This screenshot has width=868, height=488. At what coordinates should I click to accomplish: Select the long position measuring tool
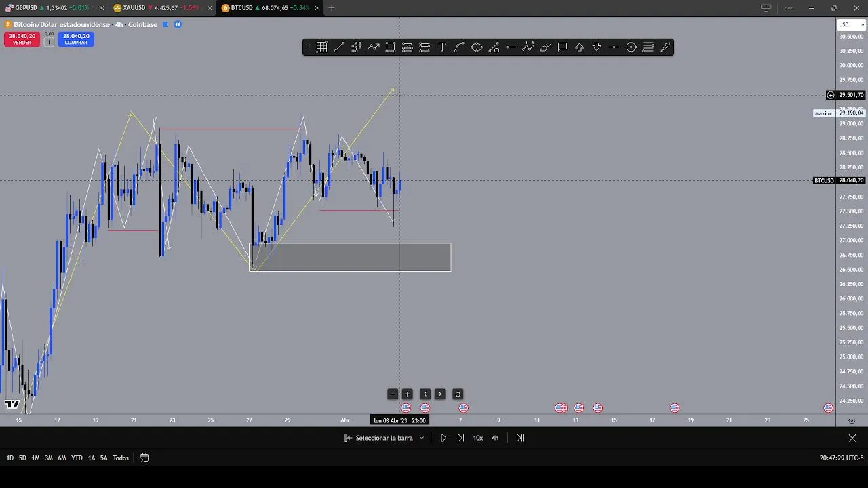coord(408,47)
